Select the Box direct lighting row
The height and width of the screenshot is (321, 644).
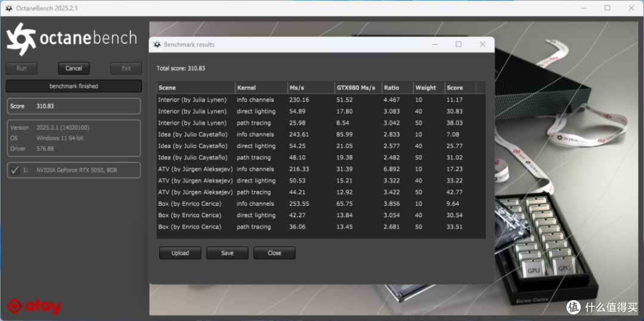321,215
